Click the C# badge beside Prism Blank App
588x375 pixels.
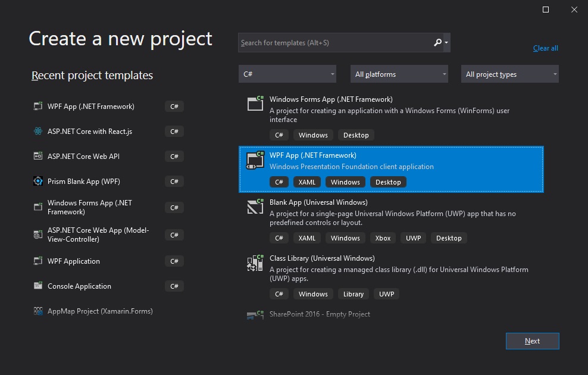pos(174,182)
